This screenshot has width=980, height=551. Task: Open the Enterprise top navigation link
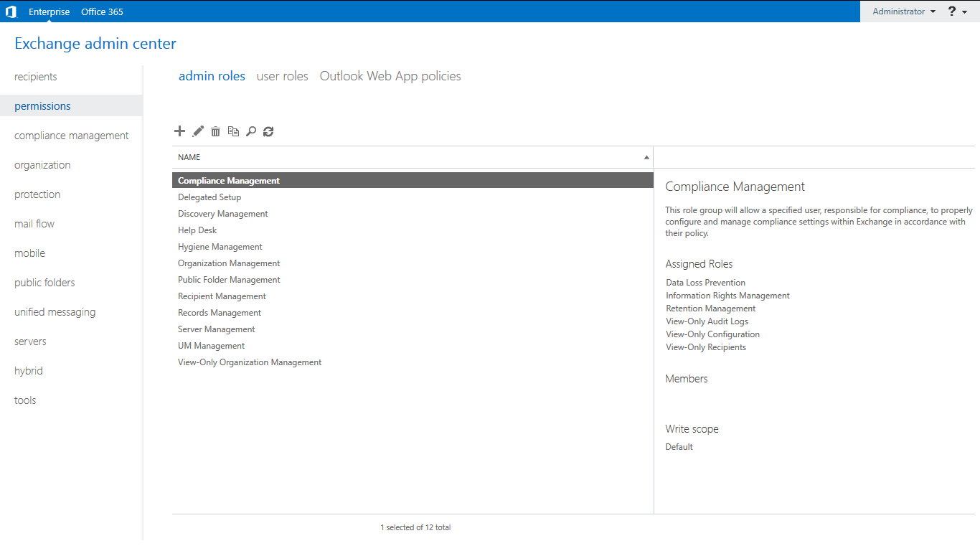point(50,11)
